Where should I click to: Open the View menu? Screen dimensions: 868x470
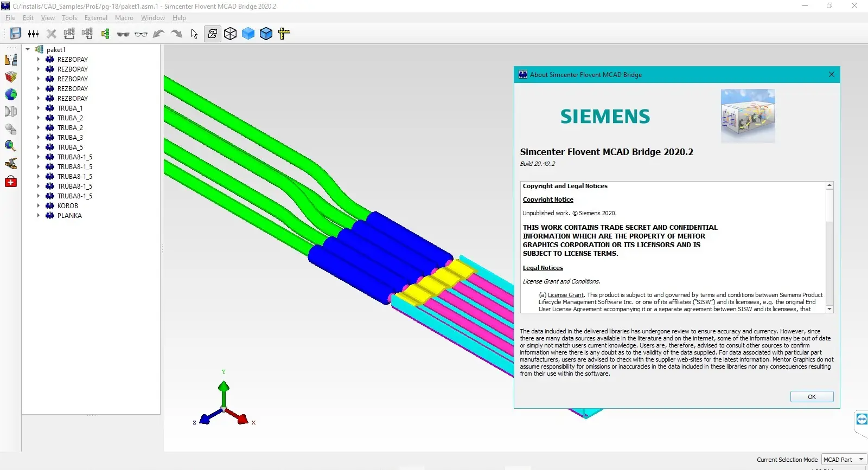click(x=48, y=18)
